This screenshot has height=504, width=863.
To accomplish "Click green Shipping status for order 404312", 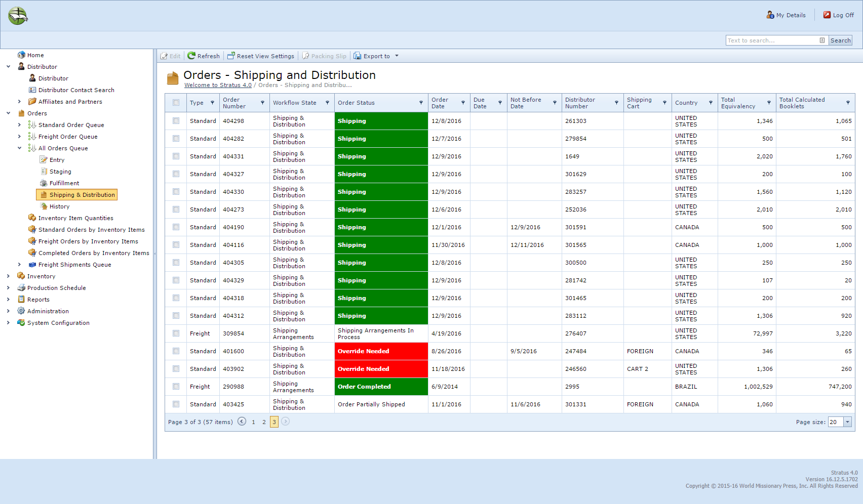I will (381, 315).
